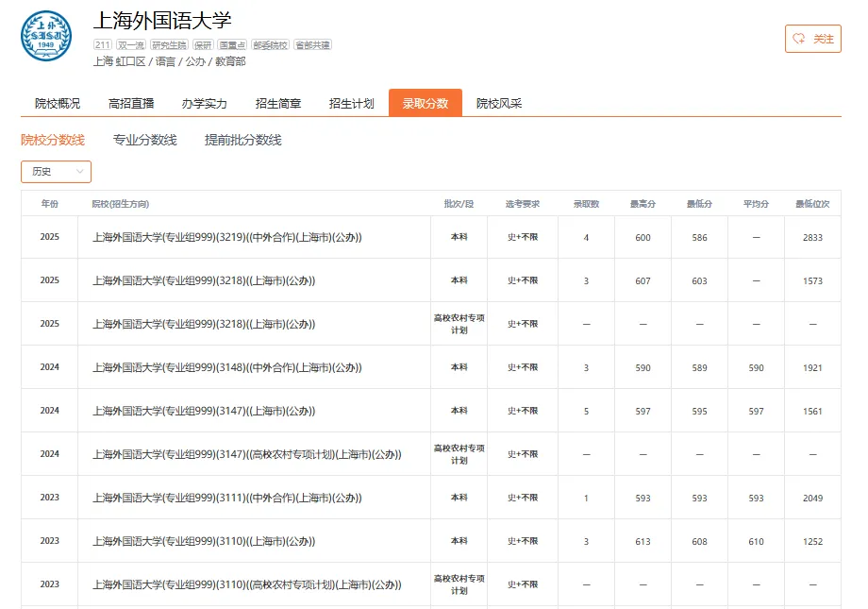Select 2024 row with code (3148) 中外合作

click(430, 367)
